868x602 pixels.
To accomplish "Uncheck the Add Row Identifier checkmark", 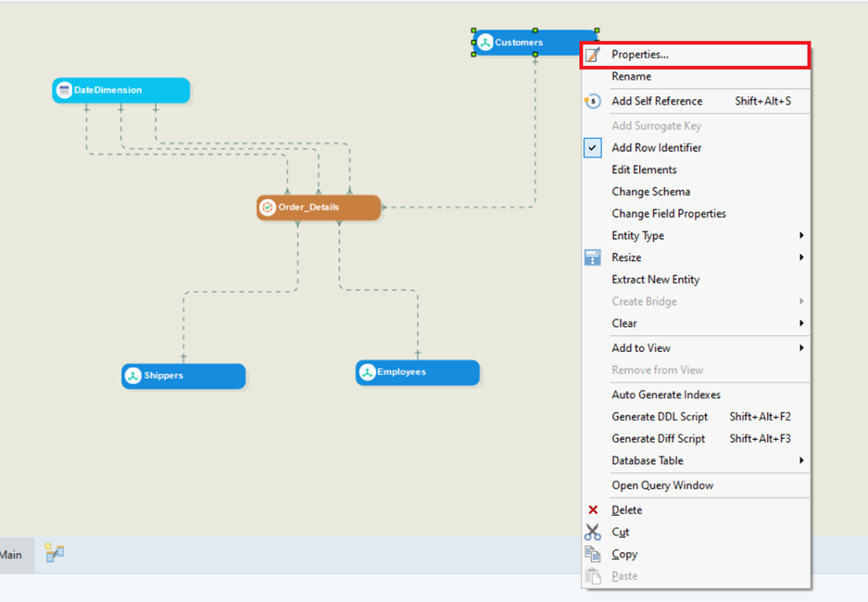I will point(593,148).
